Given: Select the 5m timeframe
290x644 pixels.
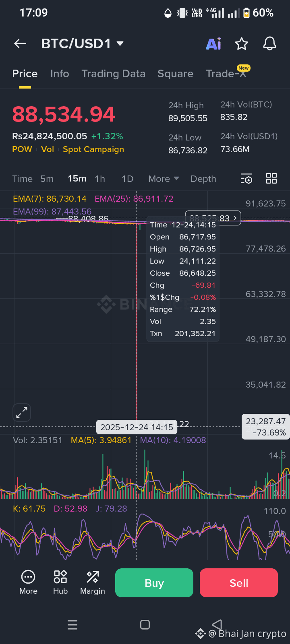Looking at the screenshot, I should (x=47, y=179).
